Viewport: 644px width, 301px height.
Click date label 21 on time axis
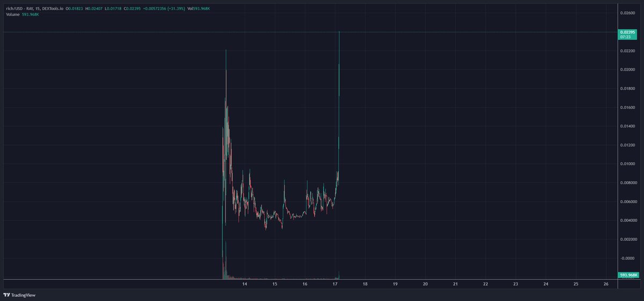click(455, 284)
